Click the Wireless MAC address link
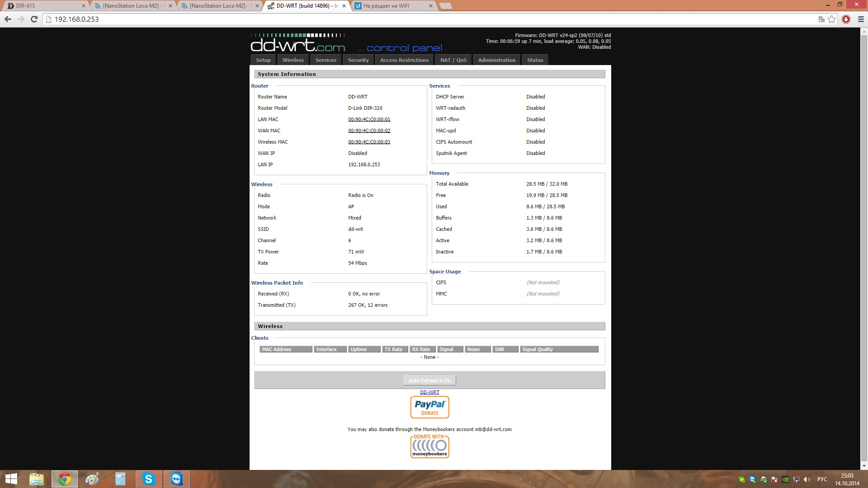Image resolution: width=868 pixels, height=488 pixels. tap(369, 142)
